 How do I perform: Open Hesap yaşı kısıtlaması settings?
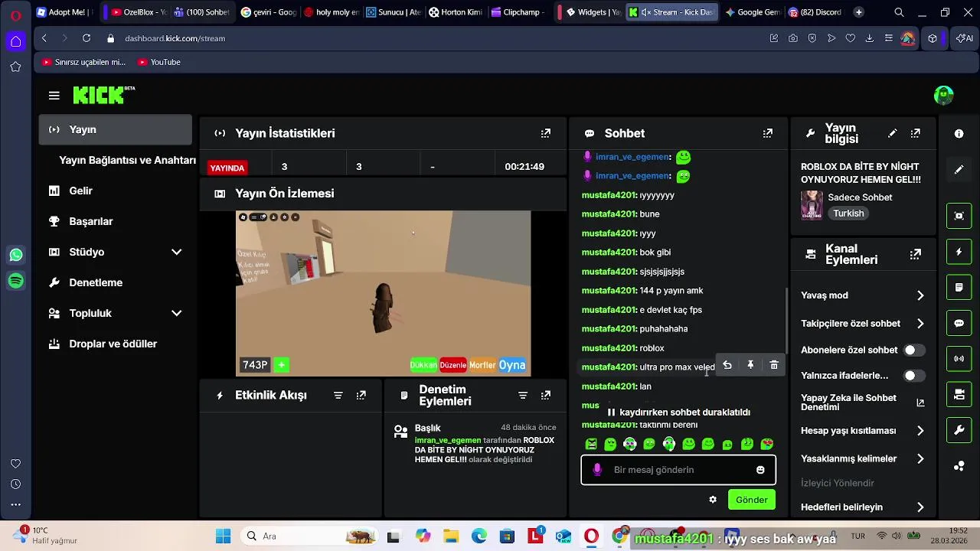coord(863,431)
